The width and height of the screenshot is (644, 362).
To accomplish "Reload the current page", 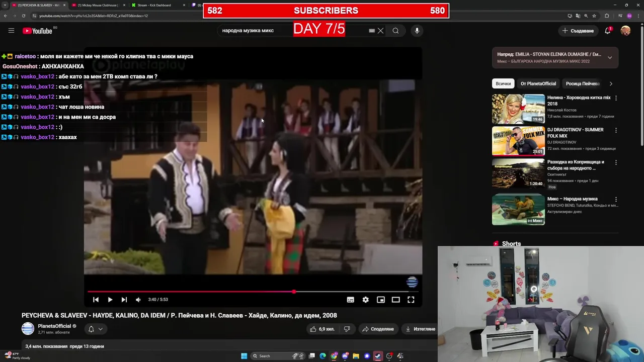I will coord(23,16).
